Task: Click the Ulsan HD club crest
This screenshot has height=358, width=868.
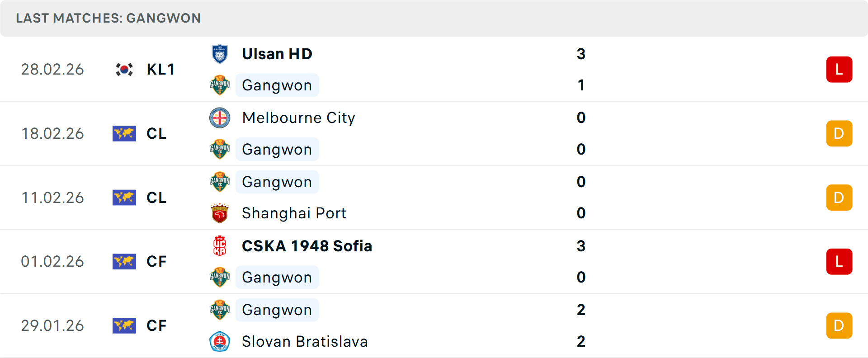Action: (x=220, y=54)
